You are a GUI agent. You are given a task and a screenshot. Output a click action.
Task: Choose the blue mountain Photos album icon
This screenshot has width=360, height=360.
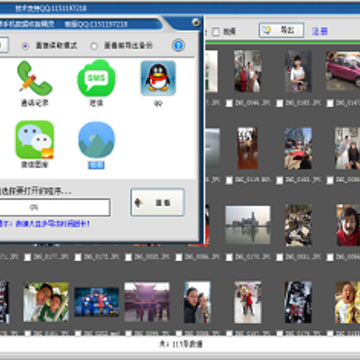[x=96, y=140]
